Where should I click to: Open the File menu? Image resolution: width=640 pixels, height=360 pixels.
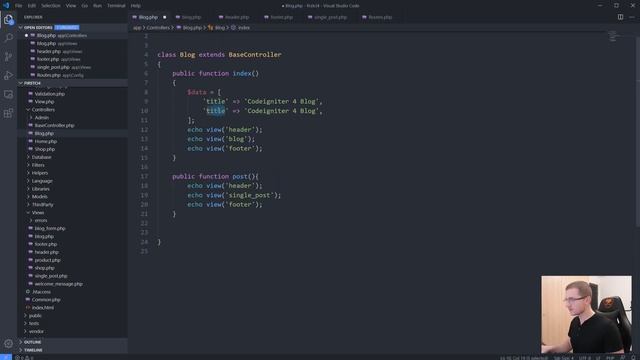point(18,6)
